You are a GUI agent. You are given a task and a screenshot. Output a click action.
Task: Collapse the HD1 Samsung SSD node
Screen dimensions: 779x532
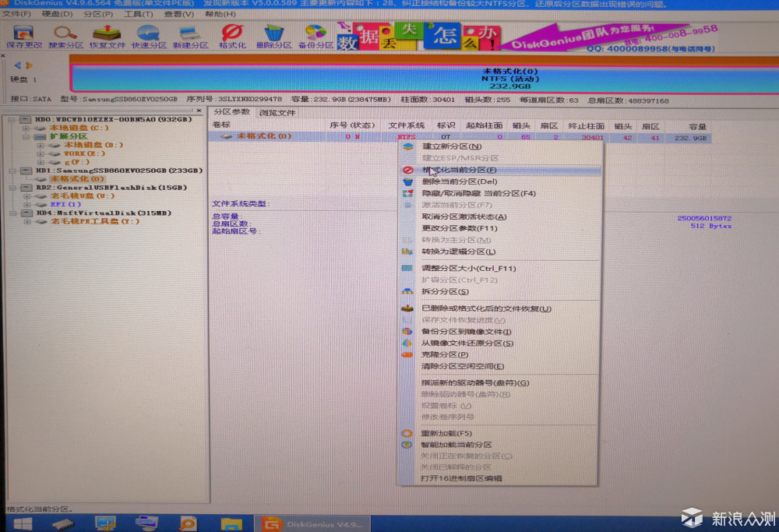point(12,171)
